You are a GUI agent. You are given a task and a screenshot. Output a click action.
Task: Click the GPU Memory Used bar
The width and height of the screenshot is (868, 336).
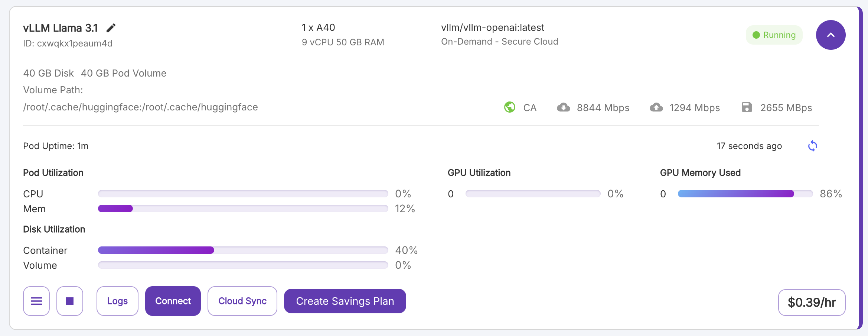click(745, 194)
